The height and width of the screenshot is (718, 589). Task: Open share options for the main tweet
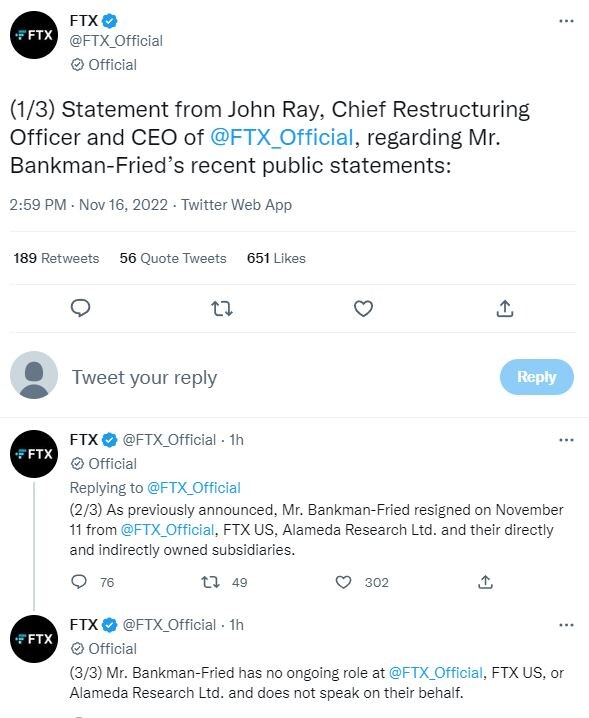point(505,309)
